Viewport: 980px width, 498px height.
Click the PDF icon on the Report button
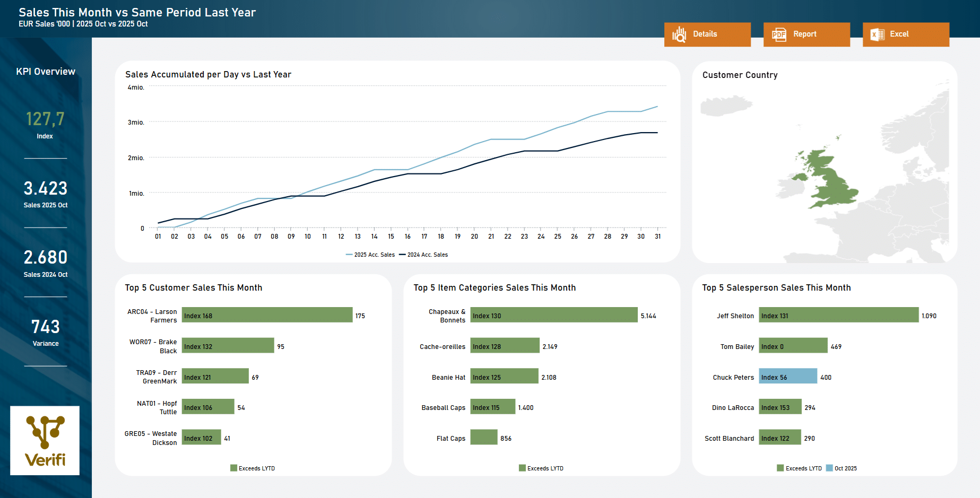779,34
